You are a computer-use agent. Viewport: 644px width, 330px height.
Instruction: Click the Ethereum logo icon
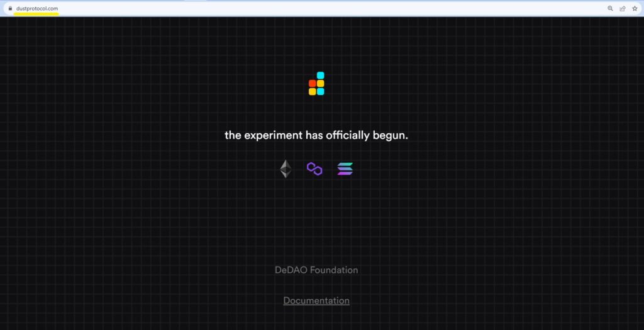pos(286,169)
